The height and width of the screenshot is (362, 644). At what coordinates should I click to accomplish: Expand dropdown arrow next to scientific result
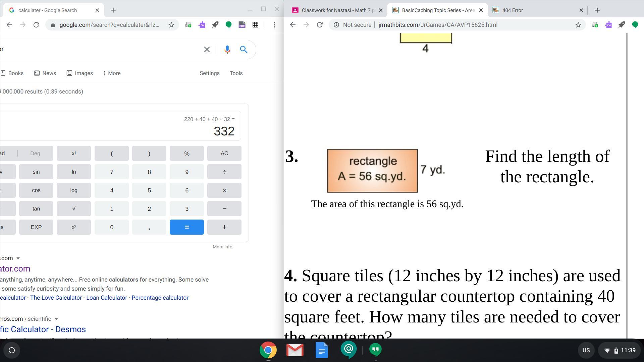coord(56,319)
